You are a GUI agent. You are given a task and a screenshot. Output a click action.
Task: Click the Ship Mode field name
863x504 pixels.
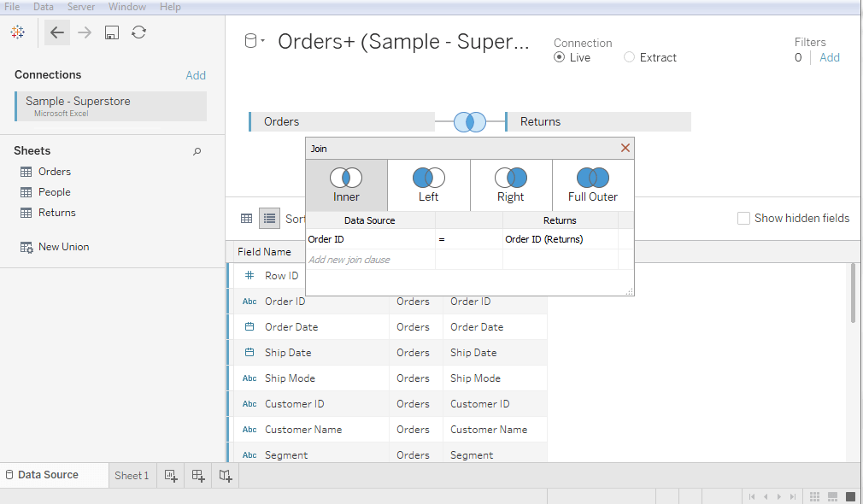point(290,378)
